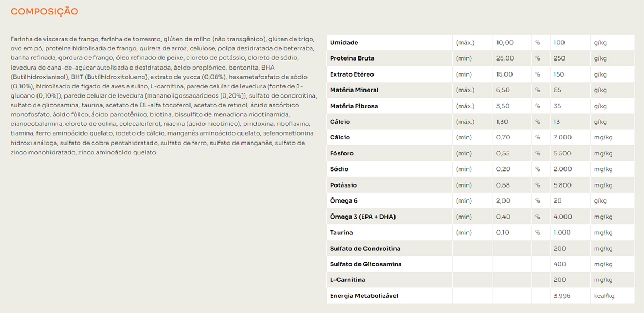Click the Ômega 3 (EPA + DHA) label
644x313 pixels.
pos(363,217)
